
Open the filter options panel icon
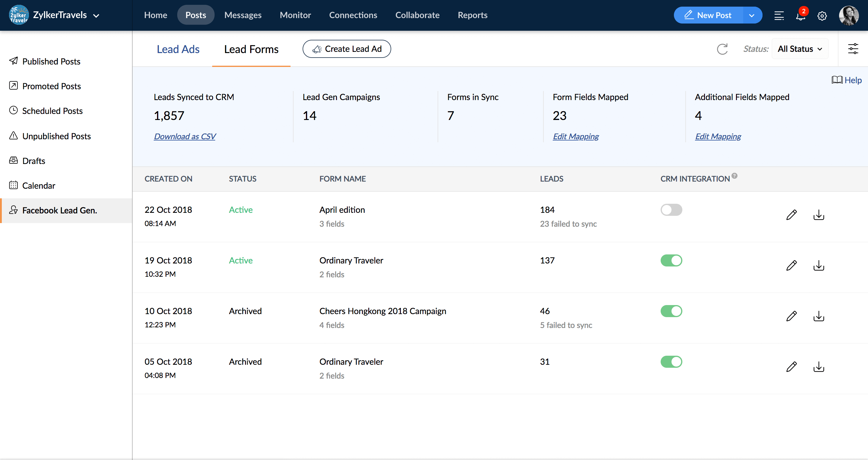(x=854, y=49)
